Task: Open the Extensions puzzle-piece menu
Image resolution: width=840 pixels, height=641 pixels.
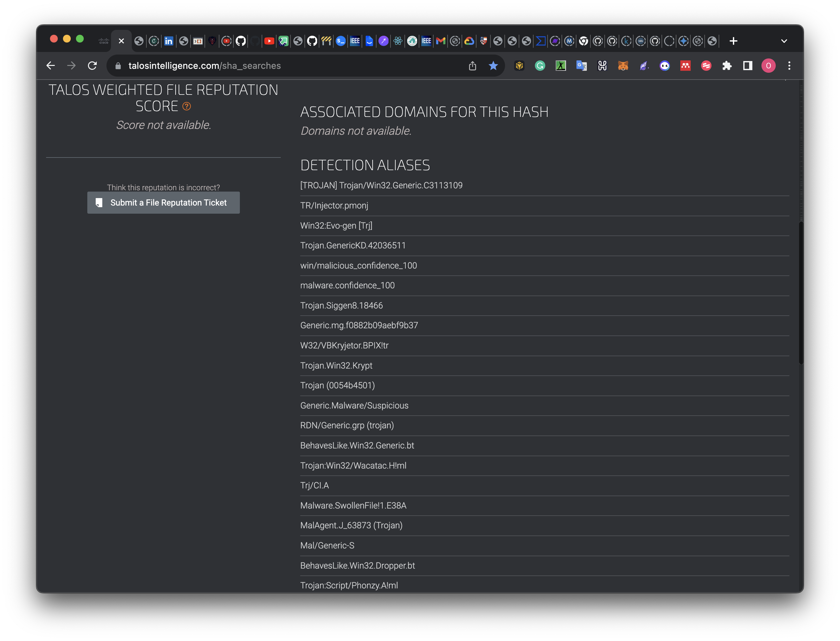Action: pos(727,66)
